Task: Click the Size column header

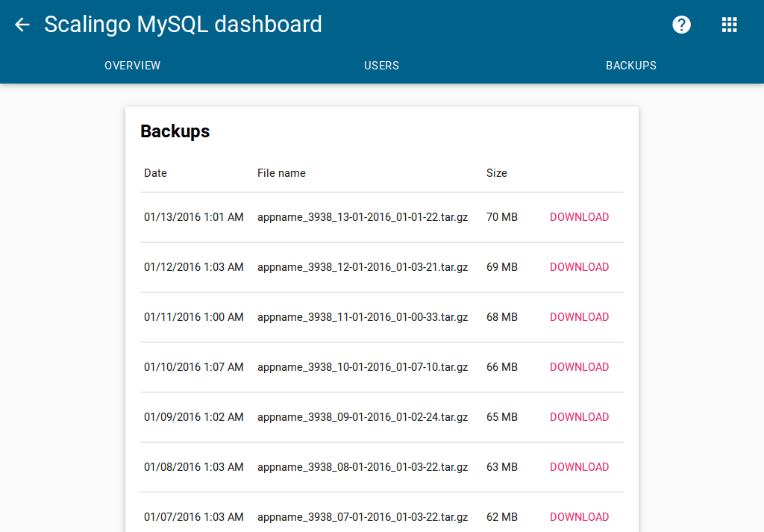Action: [x=496, y=172]
